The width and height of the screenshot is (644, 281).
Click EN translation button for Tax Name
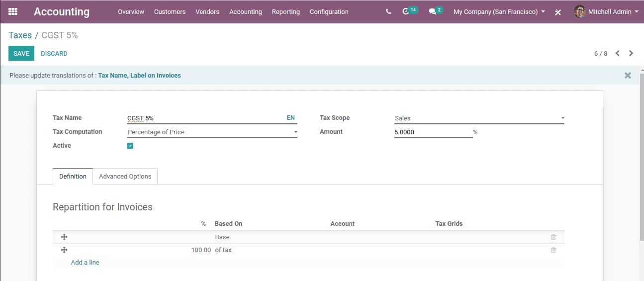[x=291, y=118]
